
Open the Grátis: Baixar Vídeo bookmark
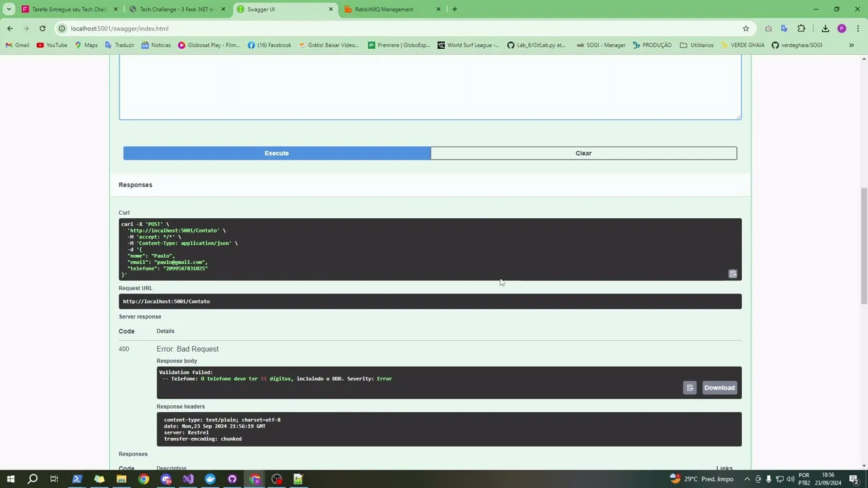tap(328, 45)
